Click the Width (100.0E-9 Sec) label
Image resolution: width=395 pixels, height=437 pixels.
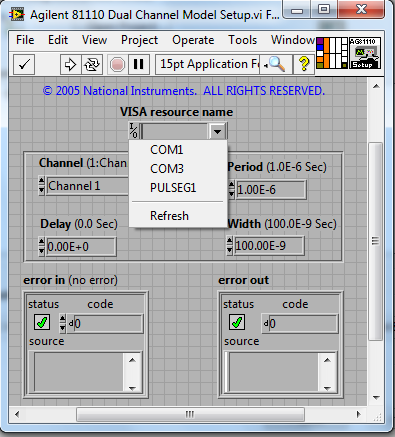click(x=282, y=224)
